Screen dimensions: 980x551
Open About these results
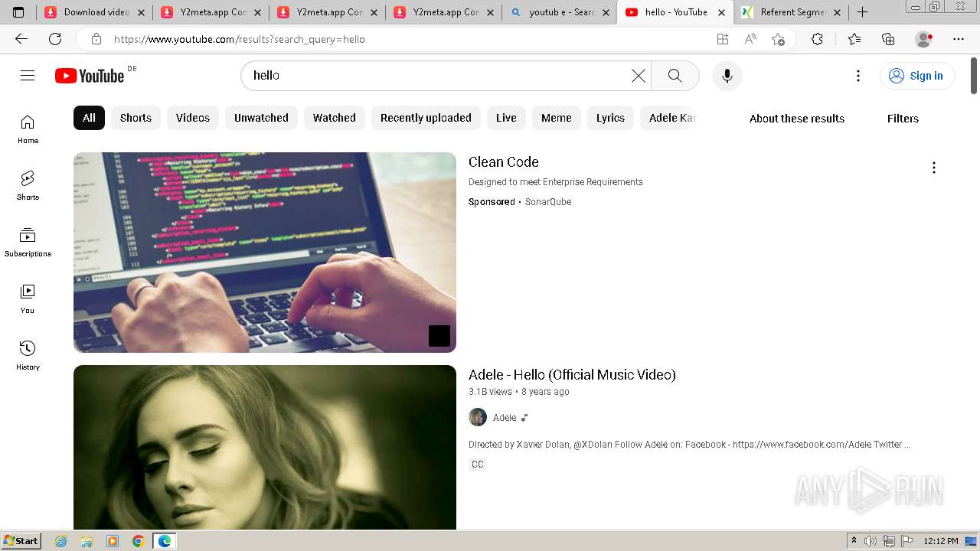tap(797, 119)
